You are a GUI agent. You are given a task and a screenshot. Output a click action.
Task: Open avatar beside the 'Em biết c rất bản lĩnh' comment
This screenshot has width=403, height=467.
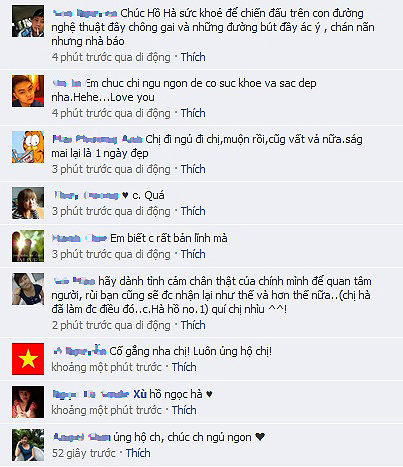(28, 246)
